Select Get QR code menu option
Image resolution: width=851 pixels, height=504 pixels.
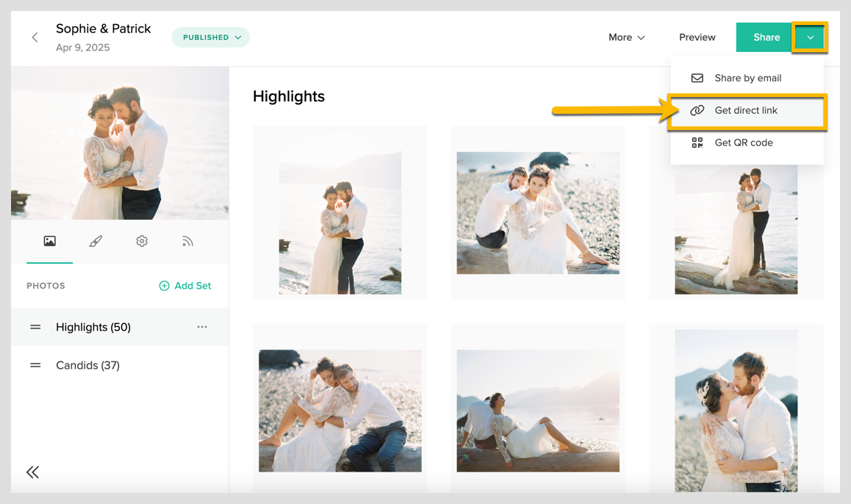tap(743, 143)
